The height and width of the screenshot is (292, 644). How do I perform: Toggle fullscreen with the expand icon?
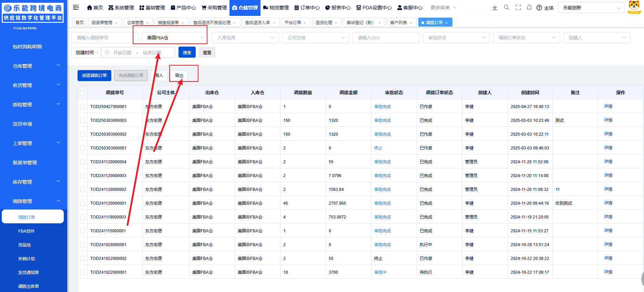518,8
